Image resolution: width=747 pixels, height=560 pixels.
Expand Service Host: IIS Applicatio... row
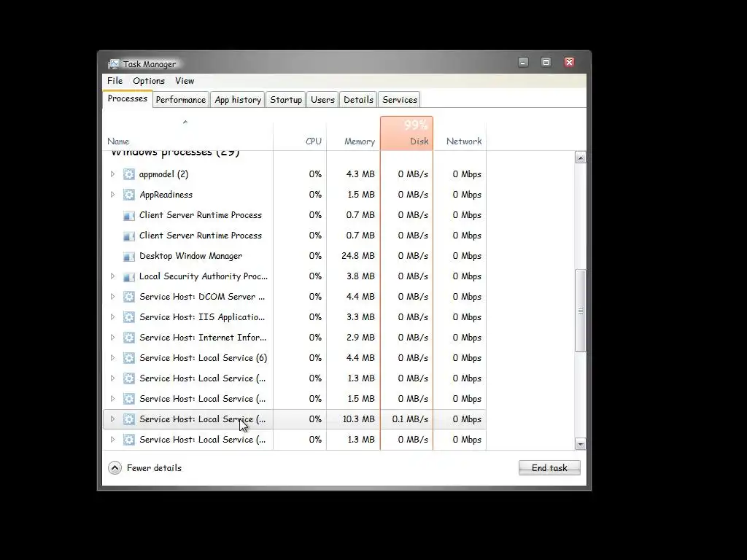click(x=112, y=317)
